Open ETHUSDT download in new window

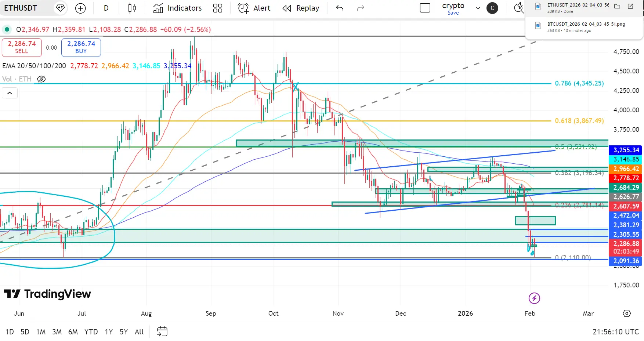click(630, 6)
